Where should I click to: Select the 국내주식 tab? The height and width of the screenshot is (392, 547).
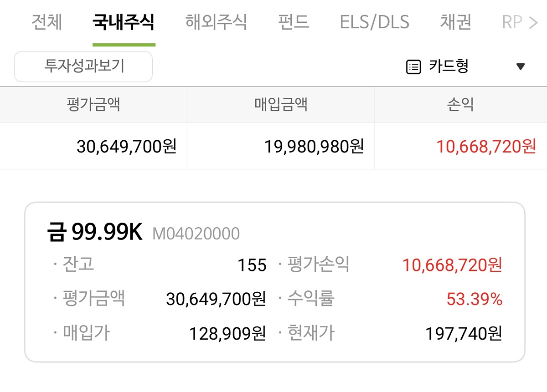tap(124, 22)
